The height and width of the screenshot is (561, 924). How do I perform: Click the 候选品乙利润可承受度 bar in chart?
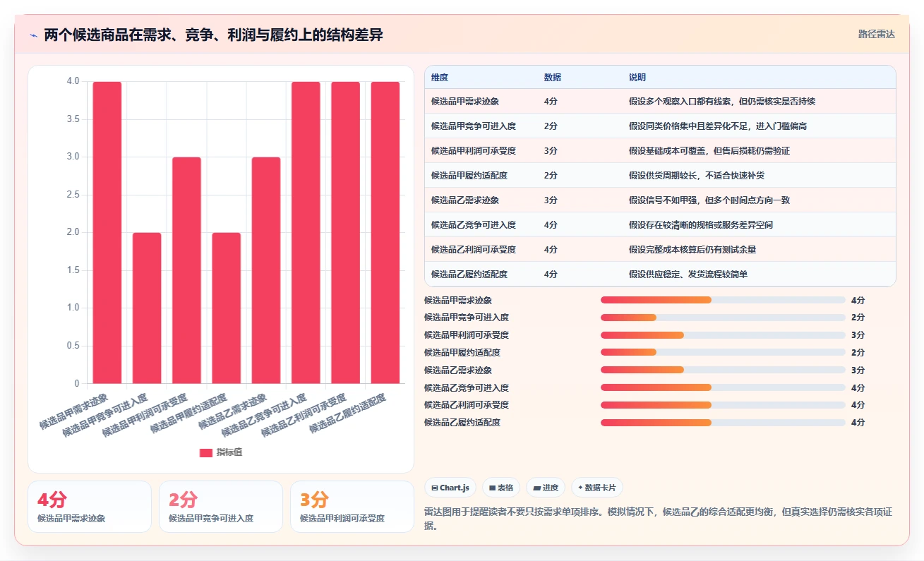345,233
